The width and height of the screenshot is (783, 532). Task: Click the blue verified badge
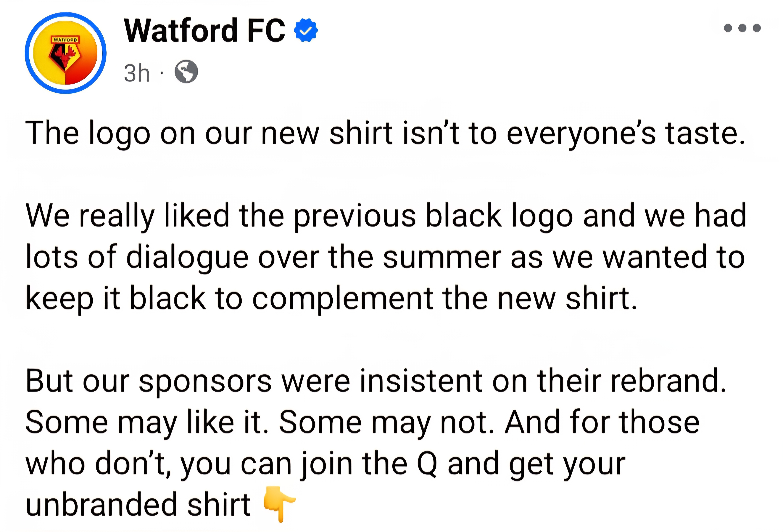(x=306, y=31)
